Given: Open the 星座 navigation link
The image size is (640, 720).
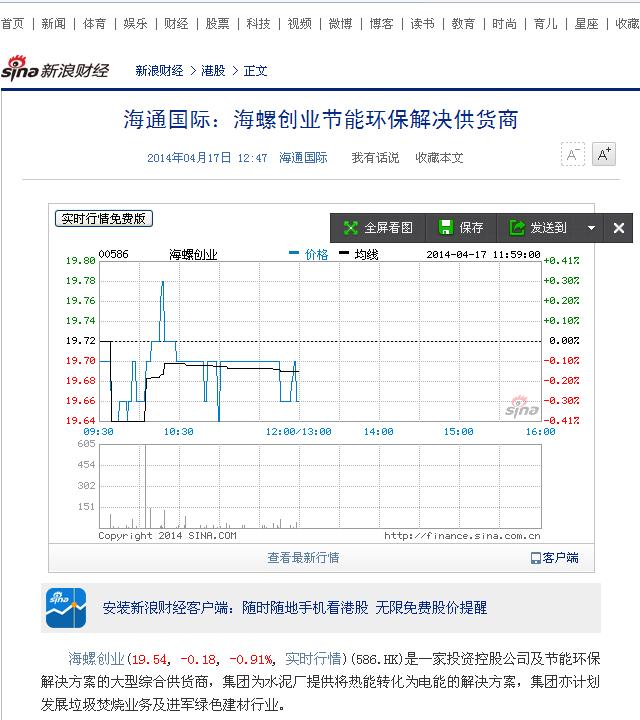Looking at the screenshot, I should [587, 23].
